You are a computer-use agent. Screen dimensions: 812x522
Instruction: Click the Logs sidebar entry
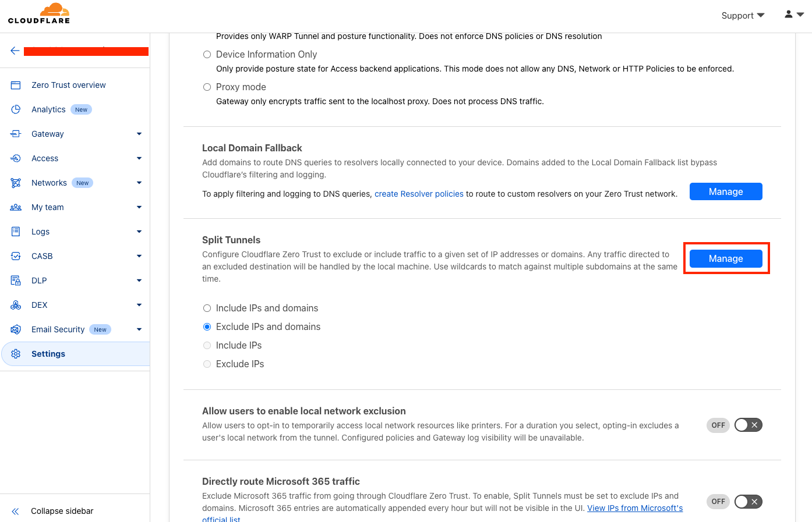point(40,232)
